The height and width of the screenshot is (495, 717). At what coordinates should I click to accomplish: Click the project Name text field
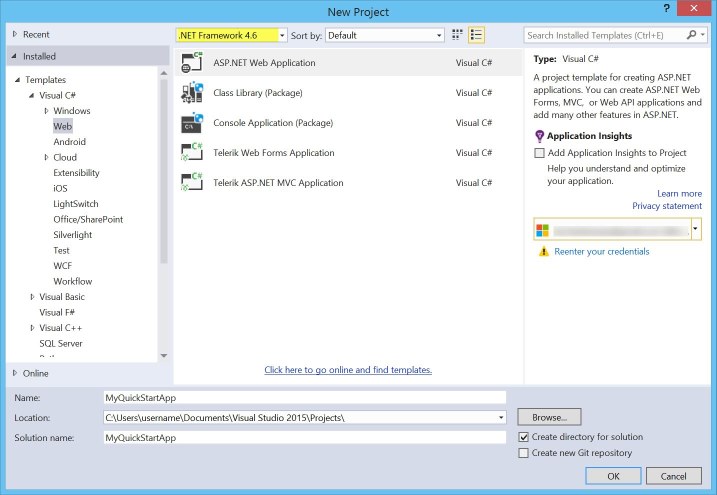click(304, 397)
